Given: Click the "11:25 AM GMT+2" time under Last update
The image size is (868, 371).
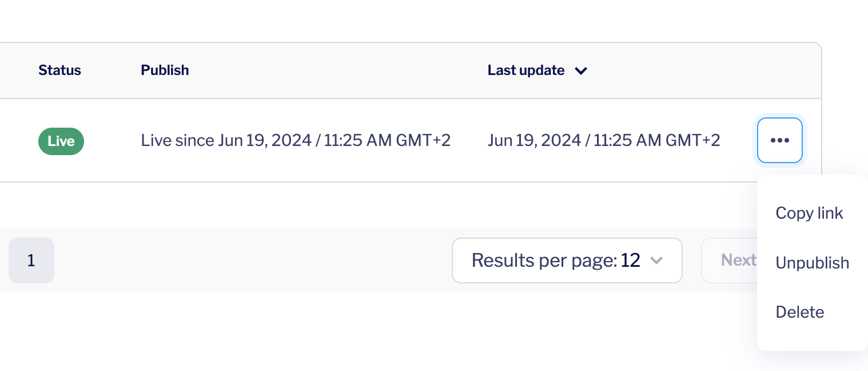Looking at the screenshot, I should [656, 140].
